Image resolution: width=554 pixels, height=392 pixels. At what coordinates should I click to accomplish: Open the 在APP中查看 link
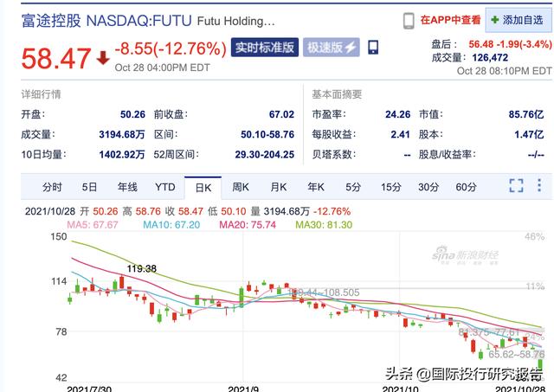point(450,20)
